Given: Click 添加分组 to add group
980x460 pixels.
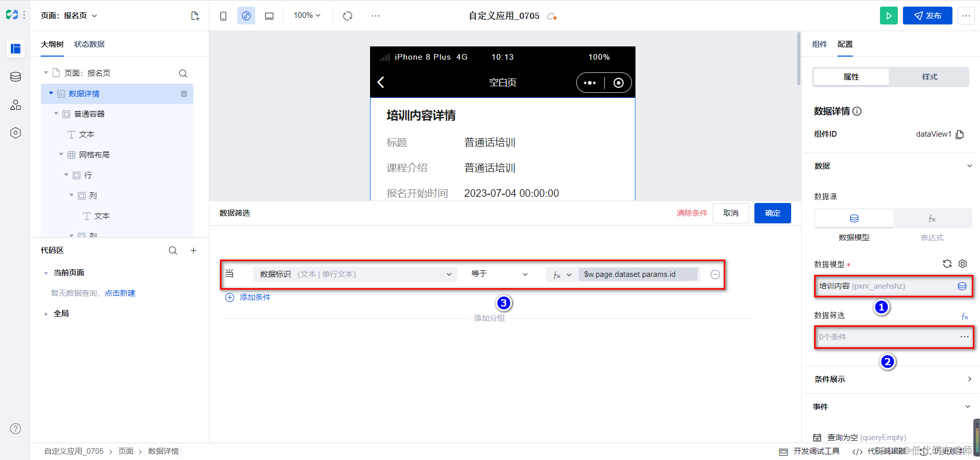Looking at the screenshot, I should click(x=489, y=318).
